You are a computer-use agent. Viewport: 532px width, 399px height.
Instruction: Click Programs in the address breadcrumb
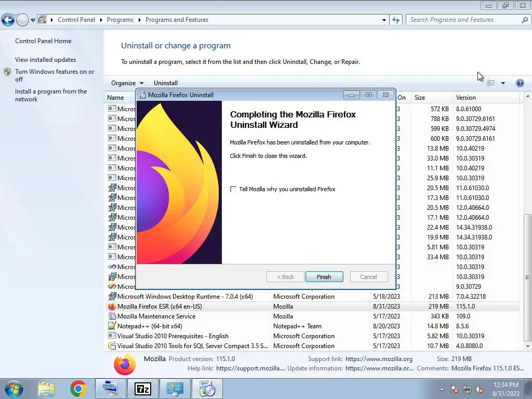(x=120, y=20)
